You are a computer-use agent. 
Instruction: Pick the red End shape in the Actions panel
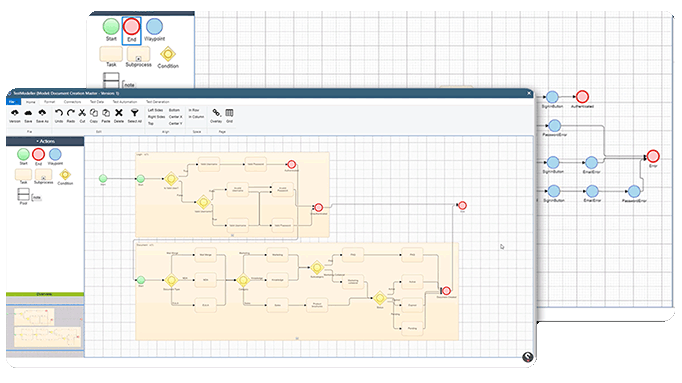coord(38,154)
